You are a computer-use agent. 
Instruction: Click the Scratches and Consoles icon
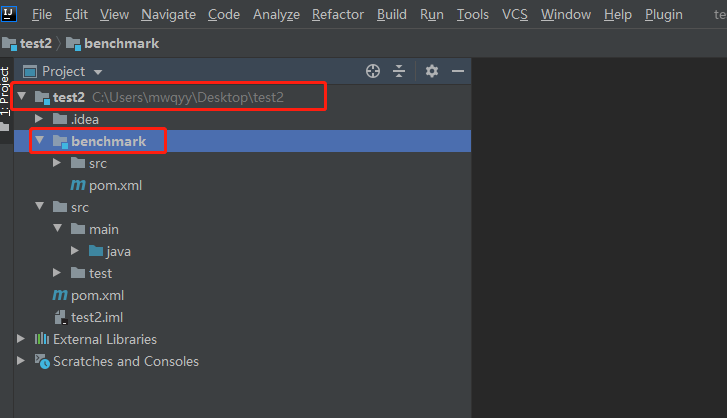(x=42, y=361)
